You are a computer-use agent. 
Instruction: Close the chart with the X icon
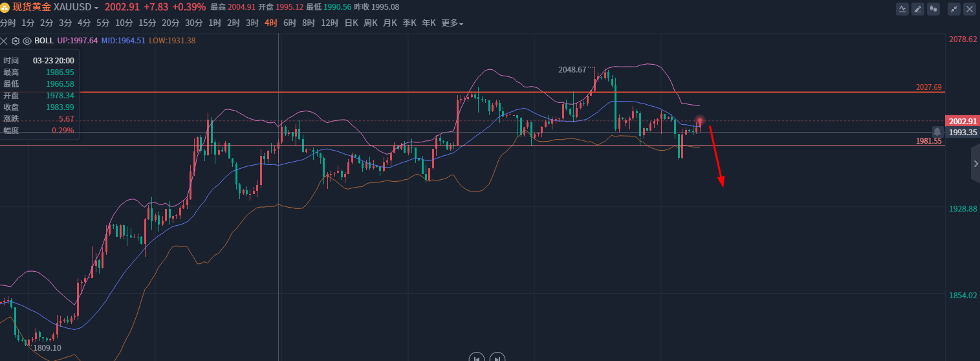[x=970, y=9]
